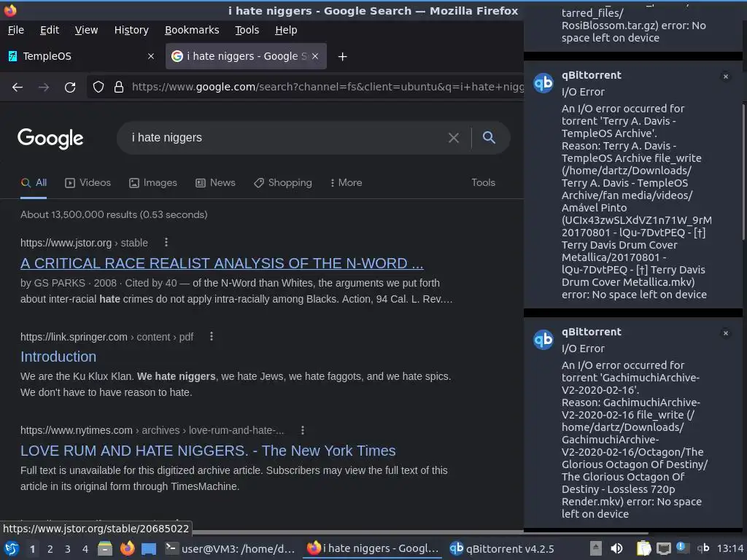
Task: Close the Google Search tab
Action: pos(315,56)
